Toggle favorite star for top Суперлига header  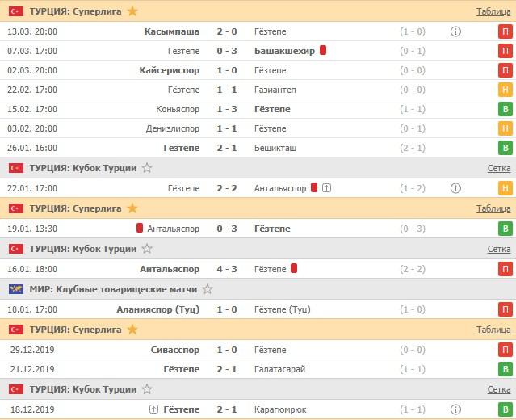tap(132, 11)
